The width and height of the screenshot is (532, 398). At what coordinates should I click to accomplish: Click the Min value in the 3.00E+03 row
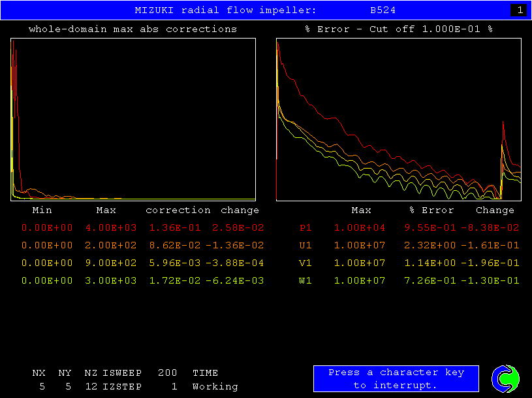click(47, 280)
